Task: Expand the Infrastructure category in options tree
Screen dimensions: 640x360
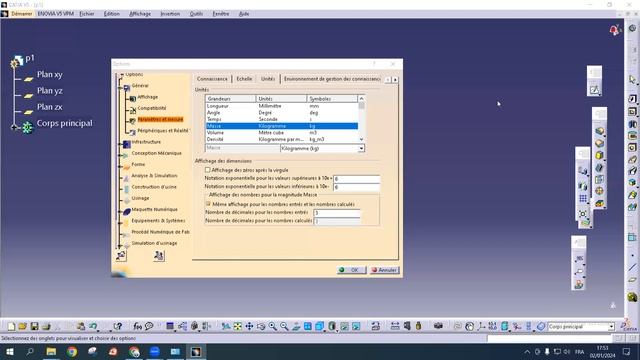Action: [120, 144]
